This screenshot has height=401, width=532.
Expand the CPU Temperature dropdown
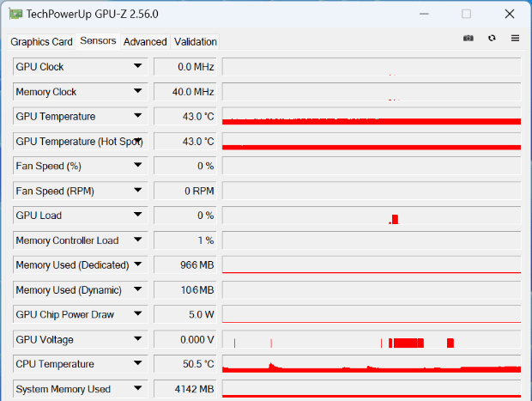pos(138,363)
